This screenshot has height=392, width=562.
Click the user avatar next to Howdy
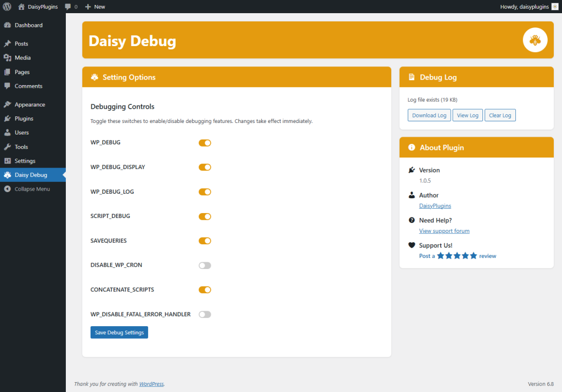(555, 7)
